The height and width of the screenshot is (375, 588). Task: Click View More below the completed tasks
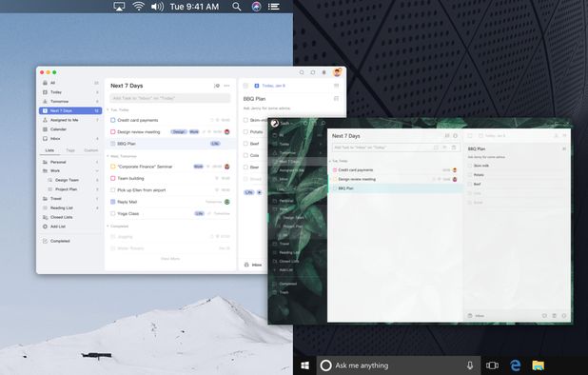pos(170,259)
